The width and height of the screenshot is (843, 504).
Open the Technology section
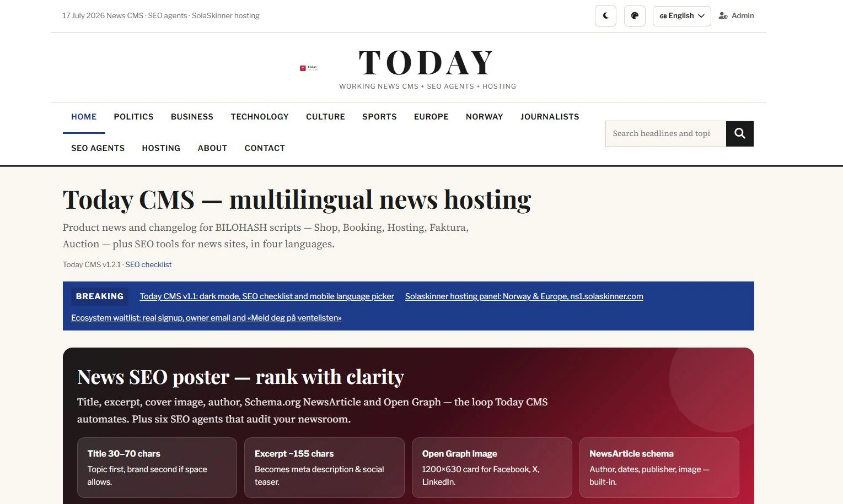pyautogui.click(x=260, y=117)
